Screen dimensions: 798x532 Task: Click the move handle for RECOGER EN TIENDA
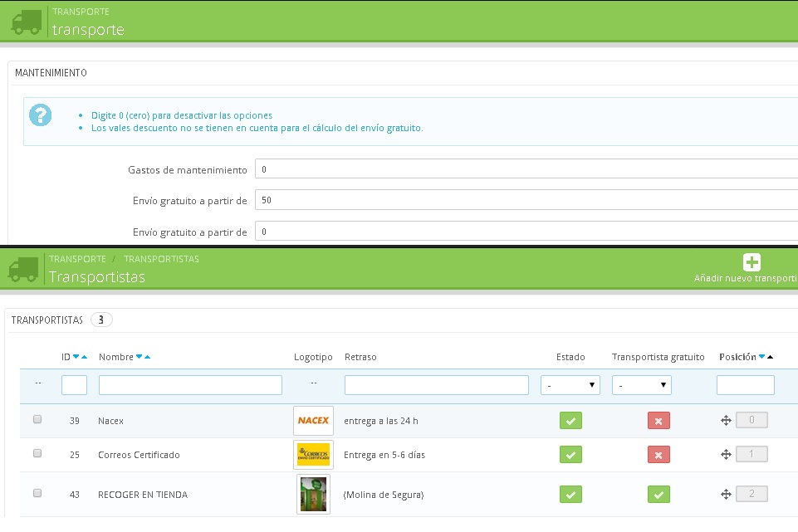pos(727,494)
